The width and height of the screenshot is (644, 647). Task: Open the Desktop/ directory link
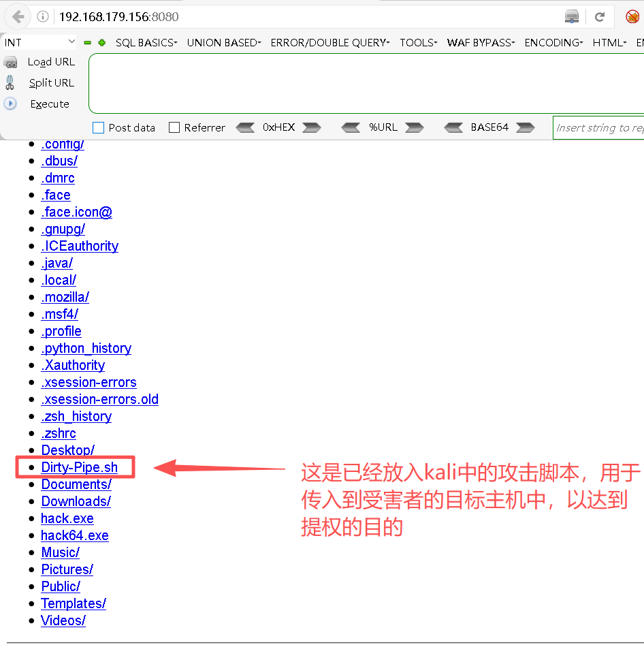[67, 450]
